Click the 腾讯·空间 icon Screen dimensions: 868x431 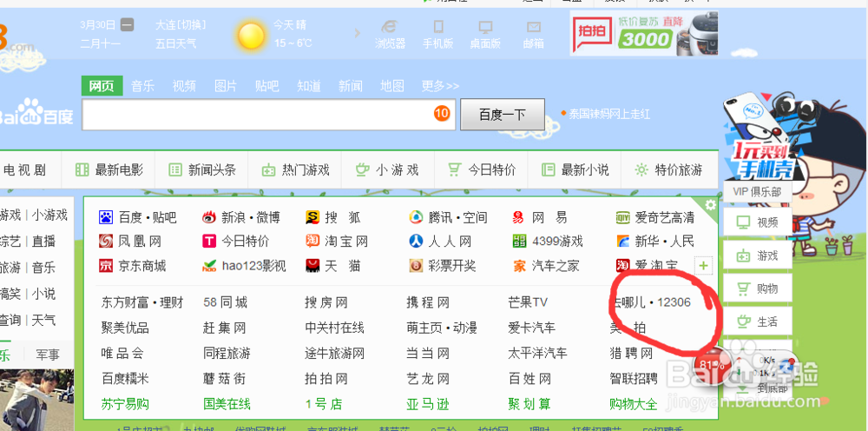click(415, 217)
